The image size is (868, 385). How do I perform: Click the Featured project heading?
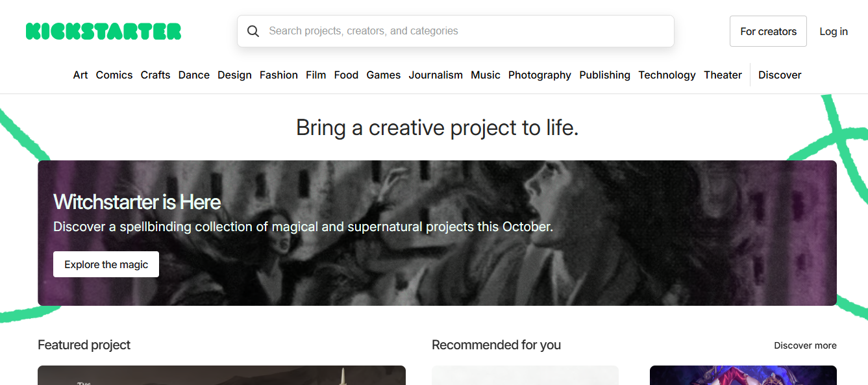[x=84, y=345]
